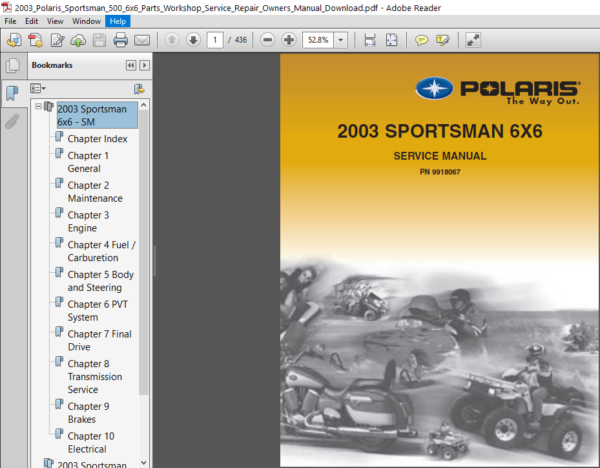This screenshot has width=600, height=468.
Task: Click the Print icon
Action: (x=121, y=40)
